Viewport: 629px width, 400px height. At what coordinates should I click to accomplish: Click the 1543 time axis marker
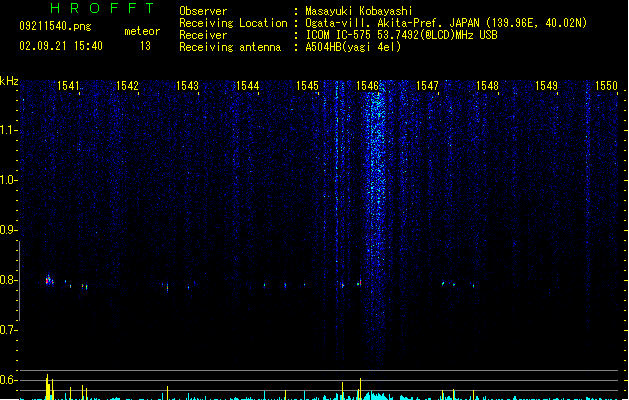click(187, 85)
